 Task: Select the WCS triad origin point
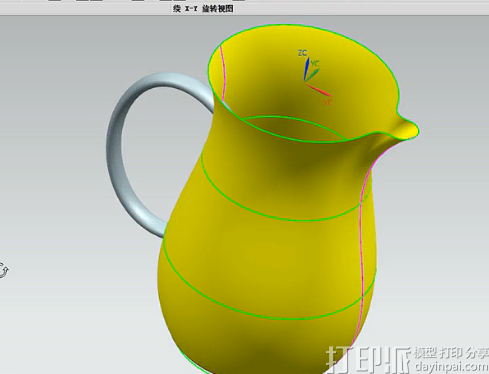click(305, 82)
